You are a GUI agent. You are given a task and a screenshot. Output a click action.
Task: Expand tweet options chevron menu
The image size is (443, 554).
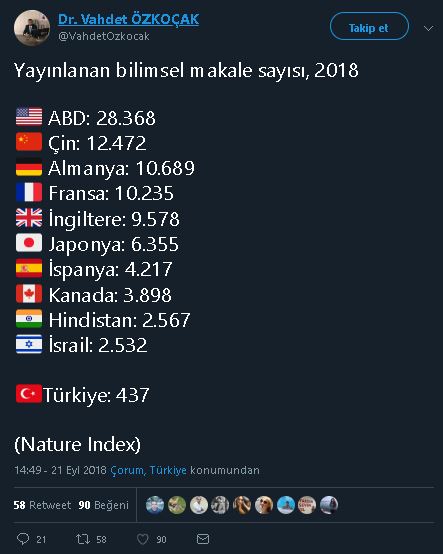pyautogui.click(x=428, y=28)
